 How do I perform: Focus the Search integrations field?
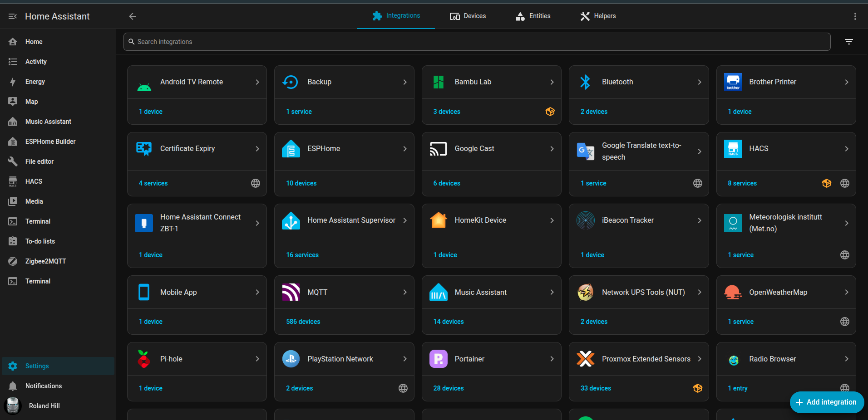pos(477,42)
